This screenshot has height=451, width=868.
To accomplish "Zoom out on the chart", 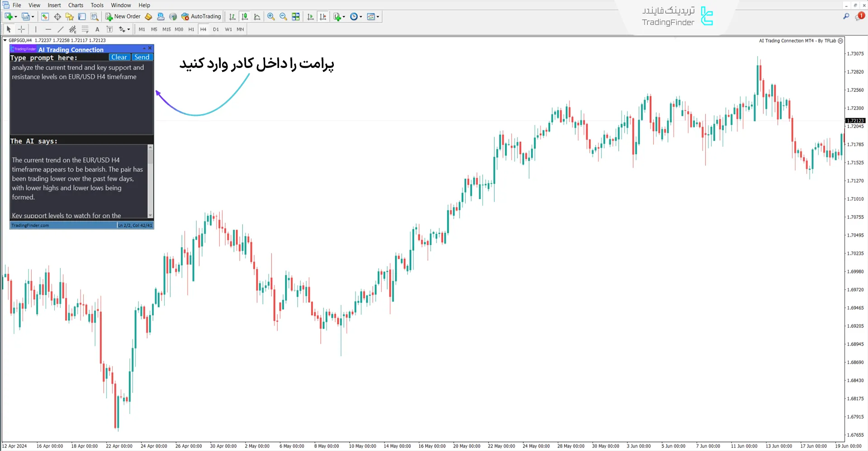I will tap(283, 16).
